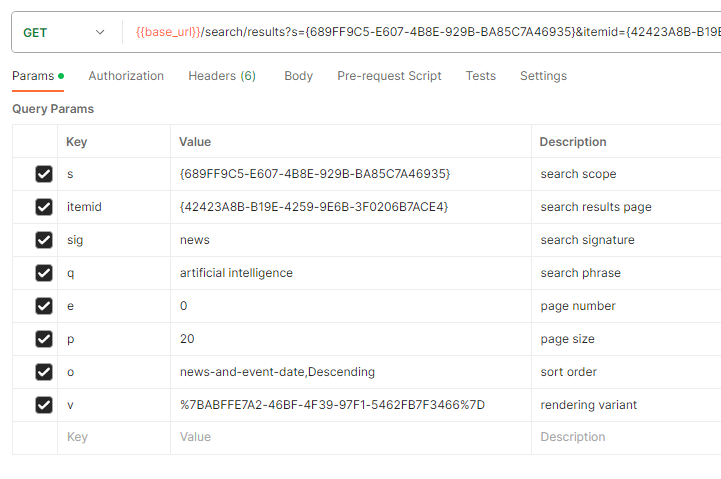721x479 pixels.
Task: Select the Body tab
Action: [x=298, y=76]
